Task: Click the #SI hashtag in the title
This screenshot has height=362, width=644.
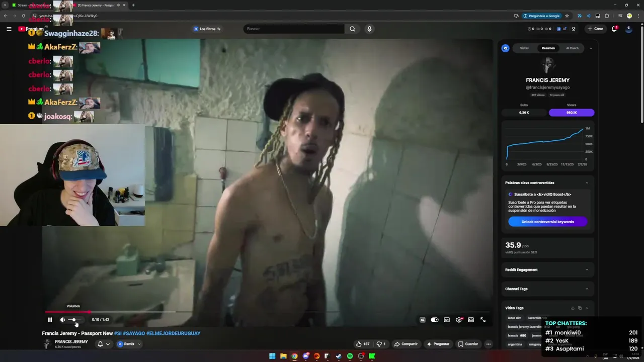Action: pos(118,333)
